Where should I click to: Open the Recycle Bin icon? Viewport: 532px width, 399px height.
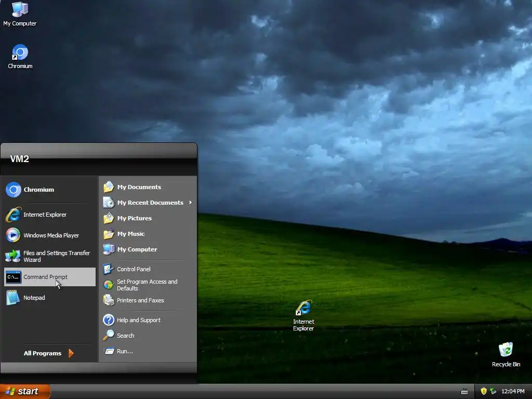point(506,354)
